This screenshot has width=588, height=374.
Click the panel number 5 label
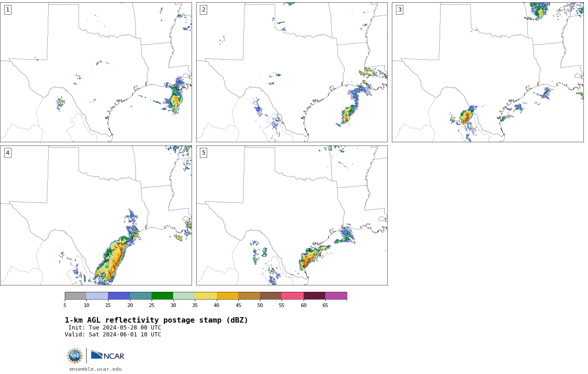click(x=204, y=153)
